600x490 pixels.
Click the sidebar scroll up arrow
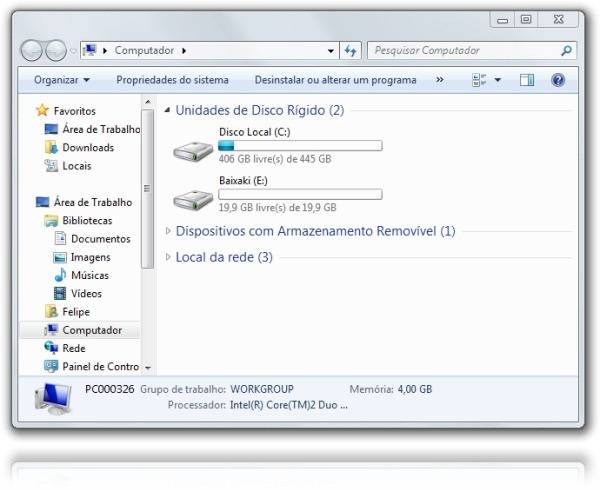[148, 102]
